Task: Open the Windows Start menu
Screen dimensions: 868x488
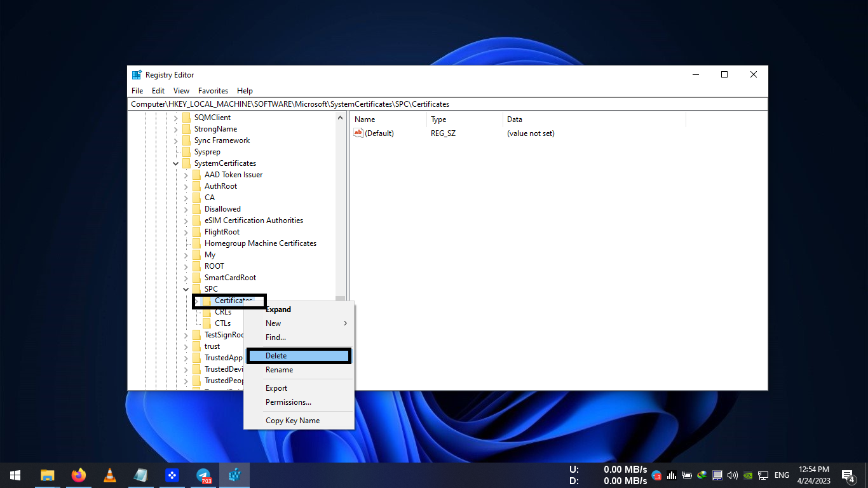Action: (x=15, y=475)
